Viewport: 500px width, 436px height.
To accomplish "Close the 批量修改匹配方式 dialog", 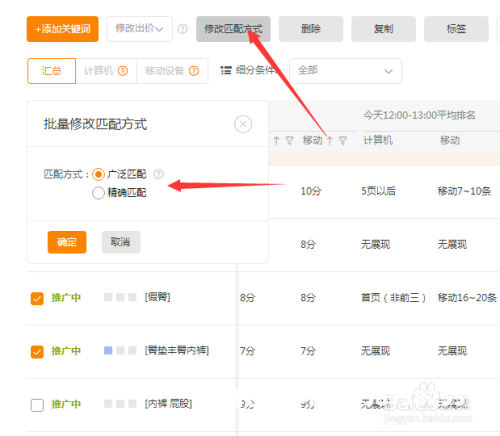I will coord(243,124).
